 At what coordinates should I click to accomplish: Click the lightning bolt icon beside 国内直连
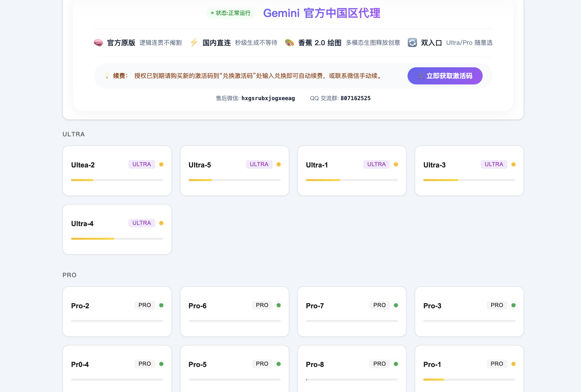(194, 43)
